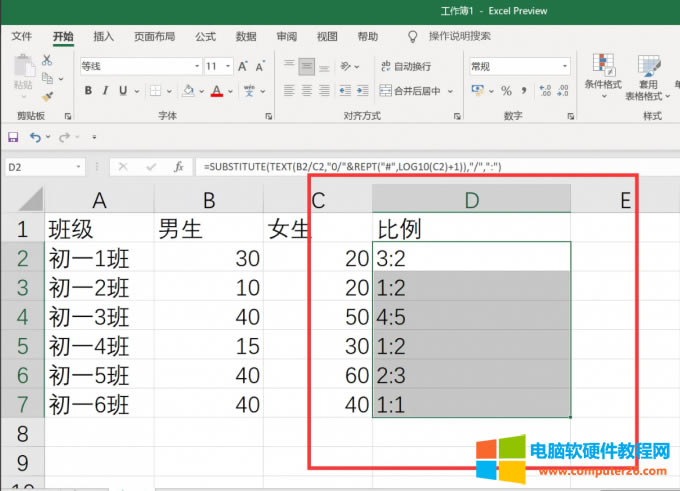Click the red font color button
The width and height of the screenshot is (680, 491).
coord(217,91)
